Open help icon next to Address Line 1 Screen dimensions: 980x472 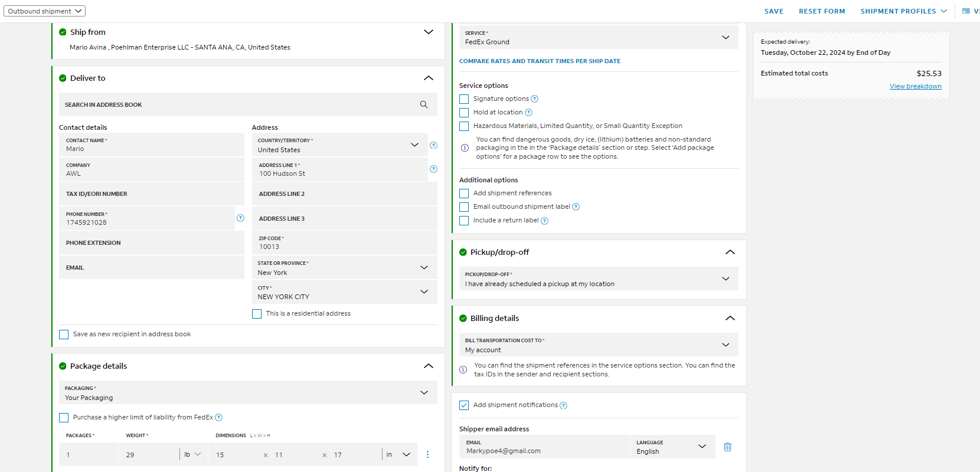pos(433,169)
